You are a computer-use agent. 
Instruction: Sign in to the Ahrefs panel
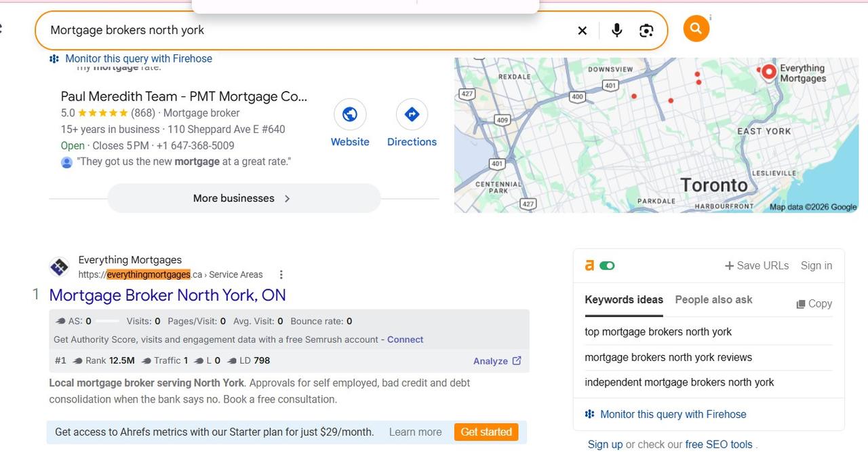pos(816,265)
